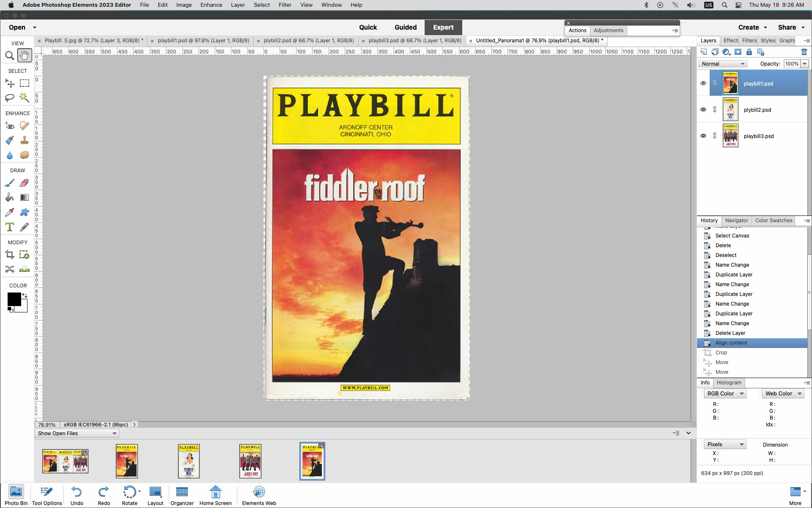Expand the Show Open Files dropdown
The width and height of the screenshot is (812, 508).
pos(77,433)
